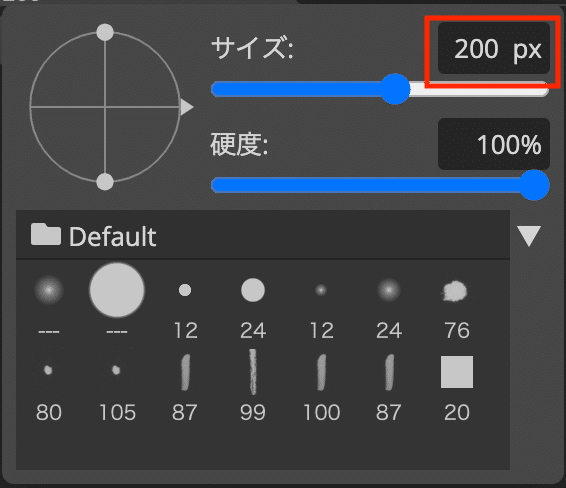The height and width of the screenshot is (488, 566).
Task: Click the サイズ label
Action: pyautogui.click(x=252, y=48)
